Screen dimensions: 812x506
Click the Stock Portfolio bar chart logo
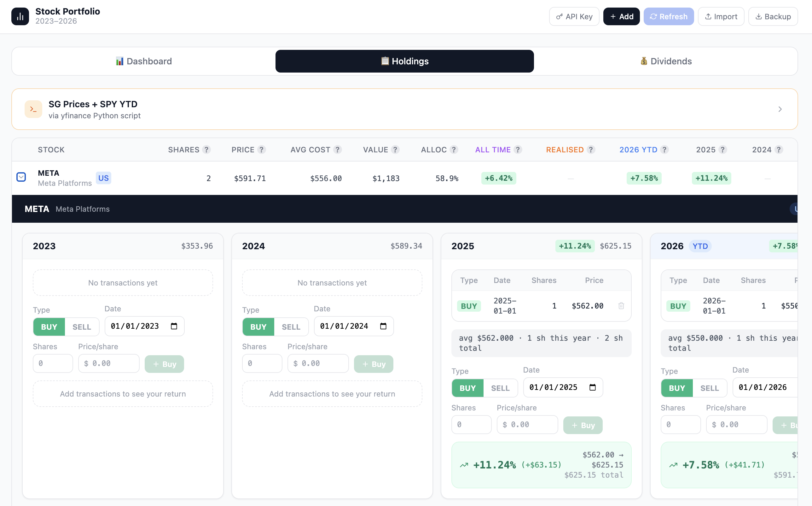[20, 16]
